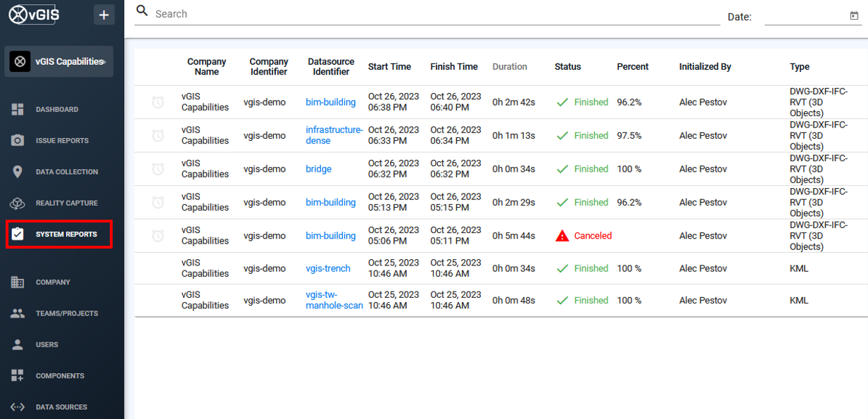Click the search magnifier icon
868x419 pixels.
coord(142,11)
